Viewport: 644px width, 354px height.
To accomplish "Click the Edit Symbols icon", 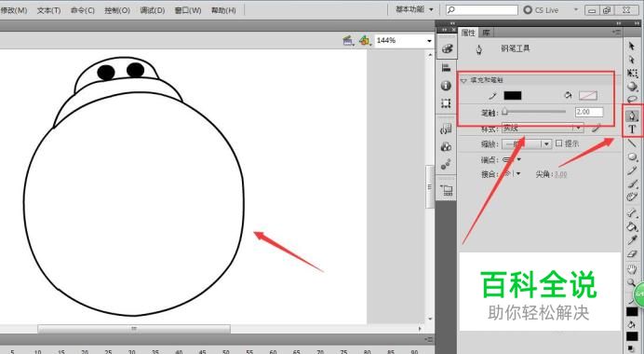I will click(x=365, y=40).
